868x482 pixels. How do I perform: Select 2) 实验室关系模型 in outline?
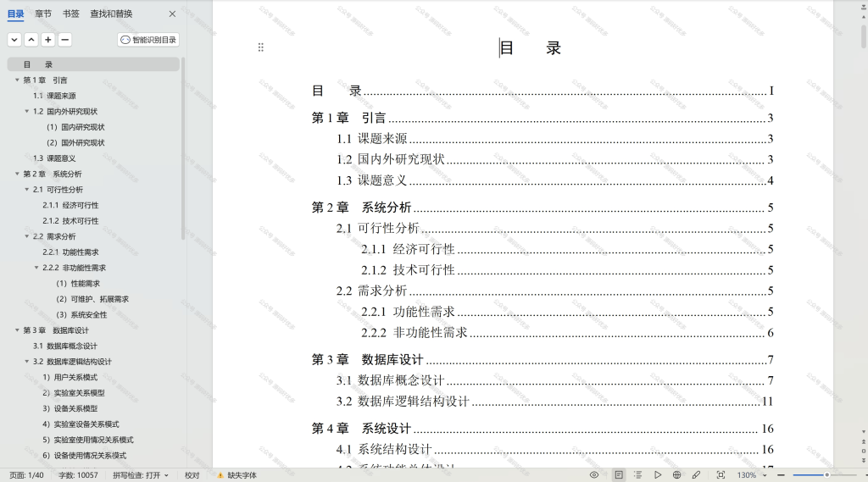(74, 393)
